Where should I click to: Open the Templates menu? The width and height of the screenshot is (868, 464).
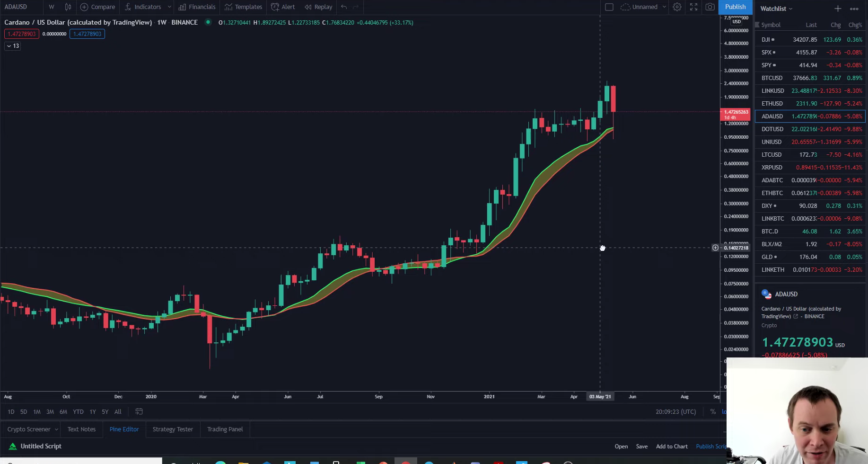pyautogui.click(x=244, y=7)
